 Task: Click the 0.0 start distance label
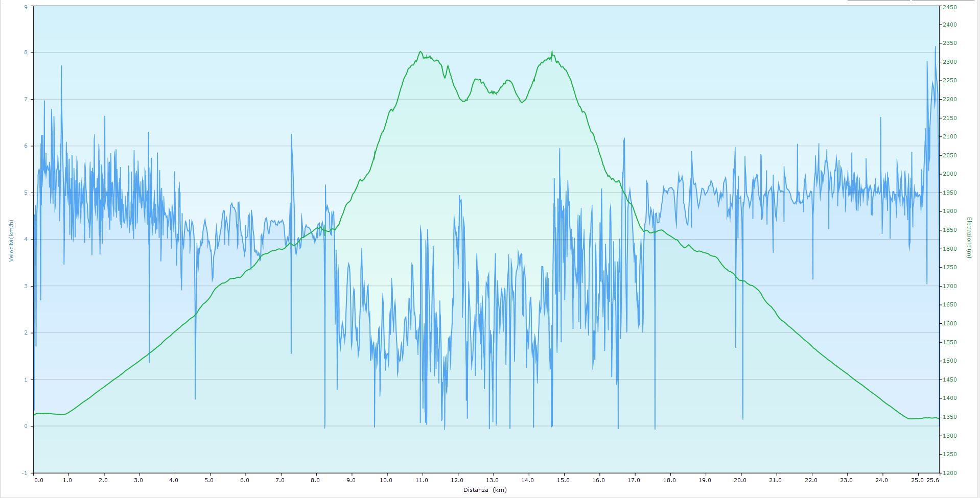[37, 480]
